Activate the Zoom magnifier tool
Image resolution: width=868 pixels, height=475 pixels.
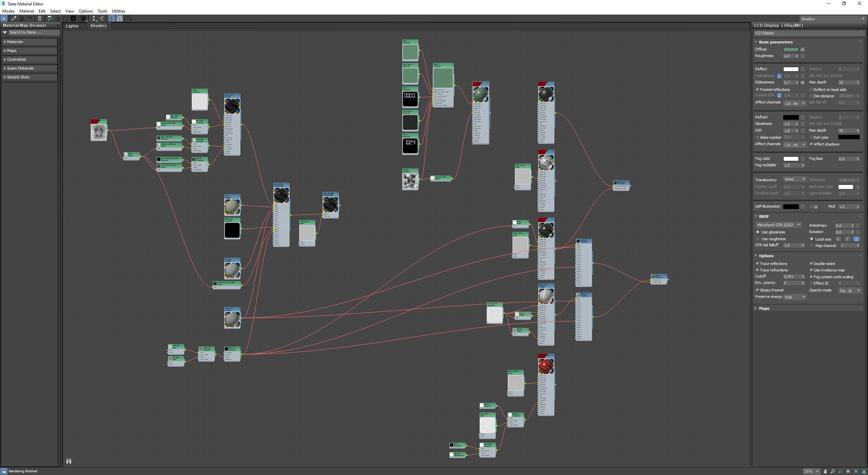[x=833, y=471]
